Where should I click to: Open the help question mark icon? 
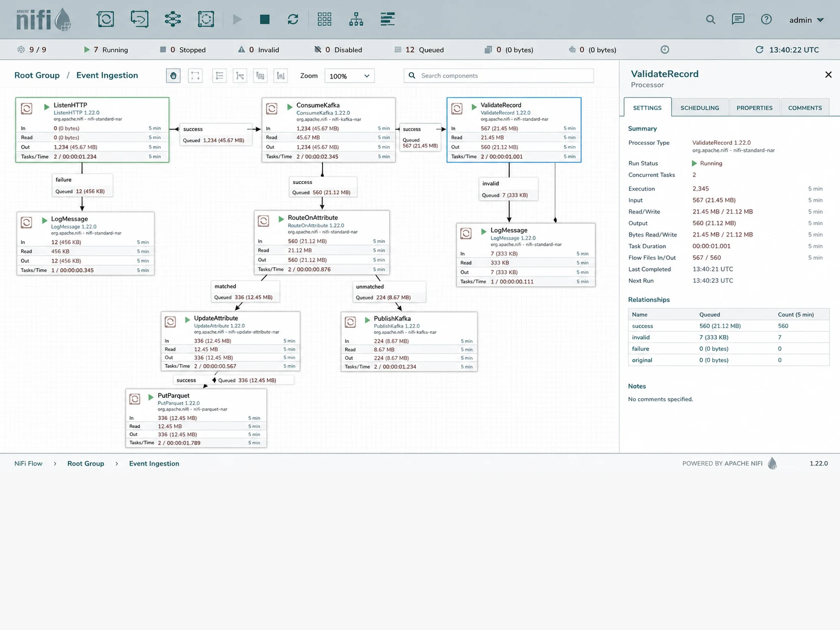(x=766, y=20)
